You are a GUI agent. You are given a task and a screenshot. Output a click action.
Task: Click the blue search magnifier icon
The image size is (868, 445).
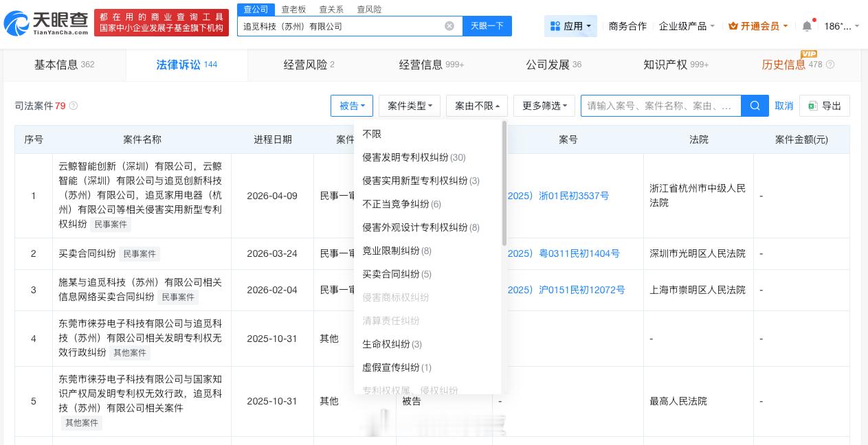pos(755,106)
